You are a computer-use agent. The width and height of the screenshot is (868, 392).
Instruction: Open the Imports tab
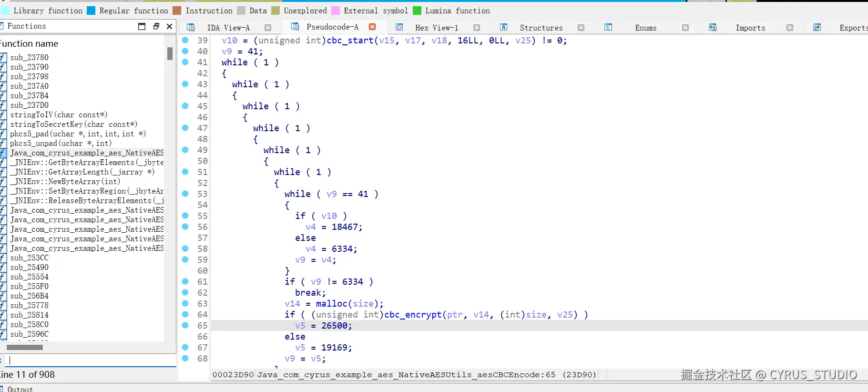pyautogui.click(x=750, y=28)
